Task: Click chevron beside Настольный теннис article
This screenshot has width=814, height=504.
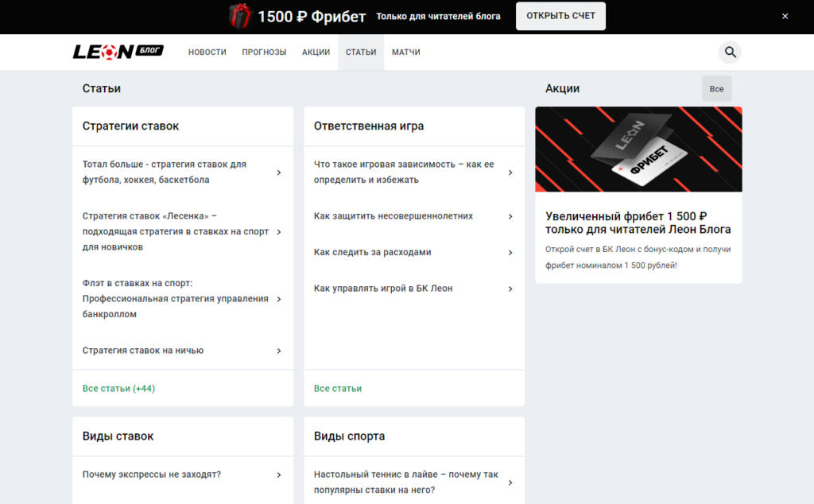Action: click(x=510, y=483)
